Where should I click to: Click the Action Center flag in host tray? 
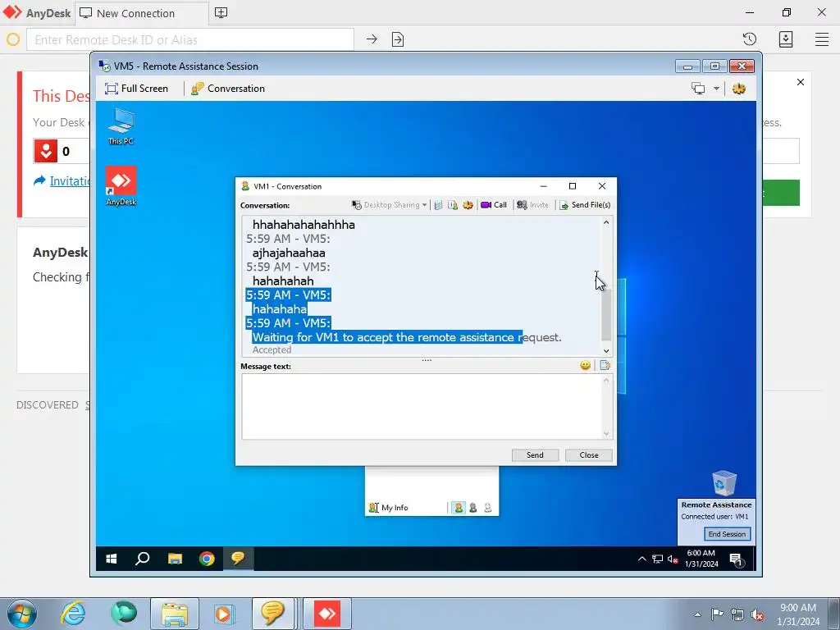point(717,614)
